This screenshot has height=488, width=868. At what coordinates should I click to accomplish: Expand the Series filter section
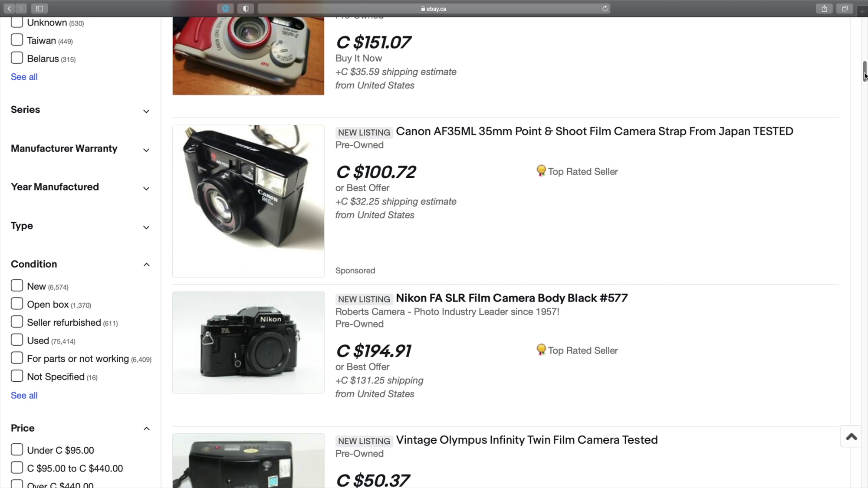[x=80, y=110]
